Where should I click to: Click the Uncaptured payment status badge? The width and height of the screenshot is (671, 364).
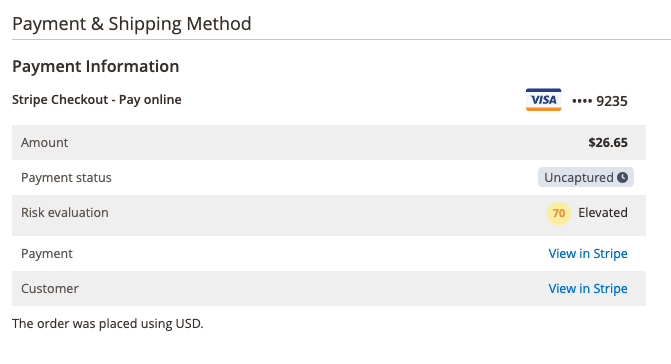coord(585,177)
